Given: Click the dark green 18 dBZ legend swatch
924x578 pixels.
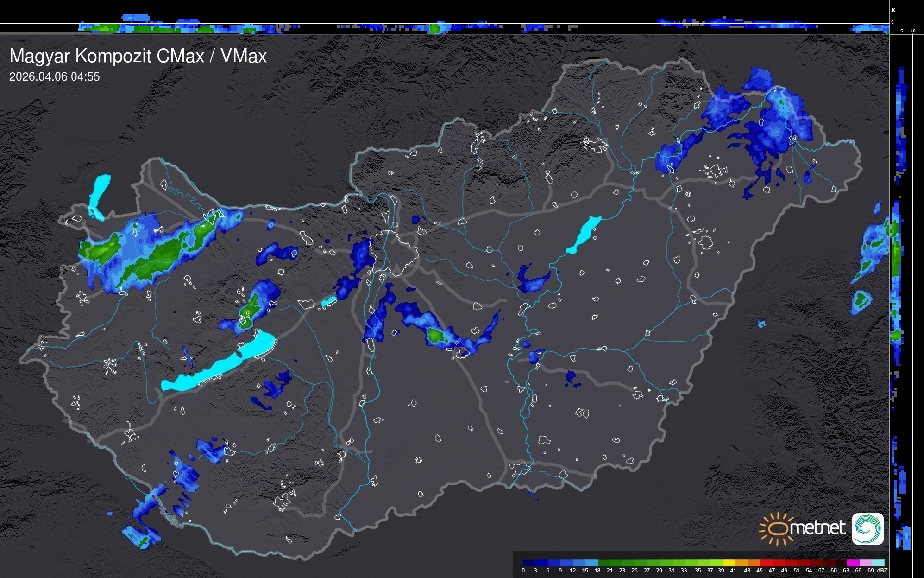Looking at the screenshot, I should [x=604, y=563].
